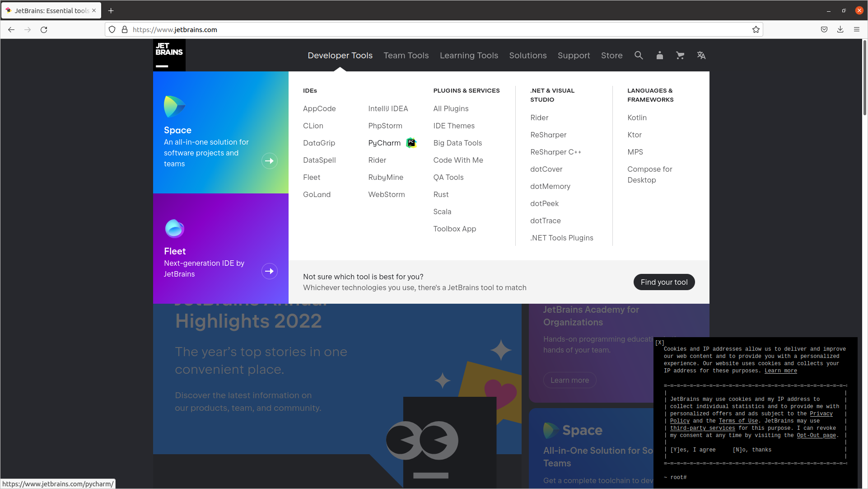Open the Solutions menu item
The image size is (868, 489).
527,55
